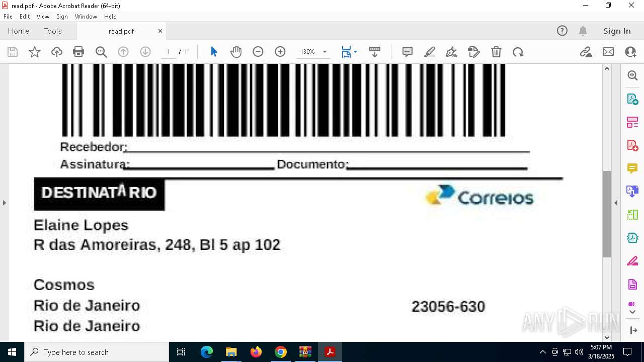Click the share with others icon

coord(630,52)
